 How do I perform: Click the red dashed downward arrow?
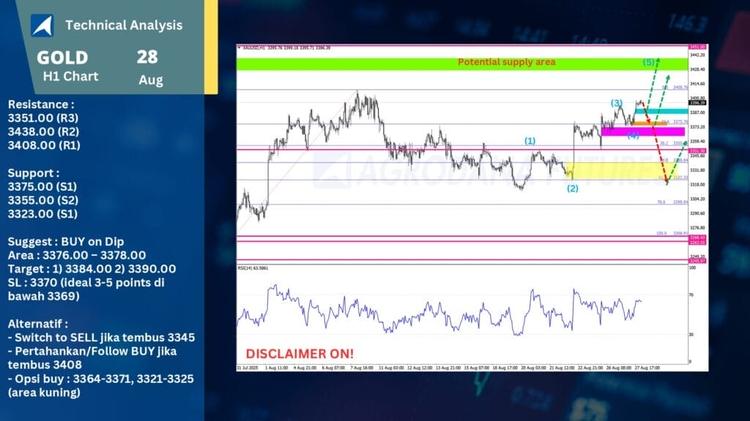(x=658, y=150)
